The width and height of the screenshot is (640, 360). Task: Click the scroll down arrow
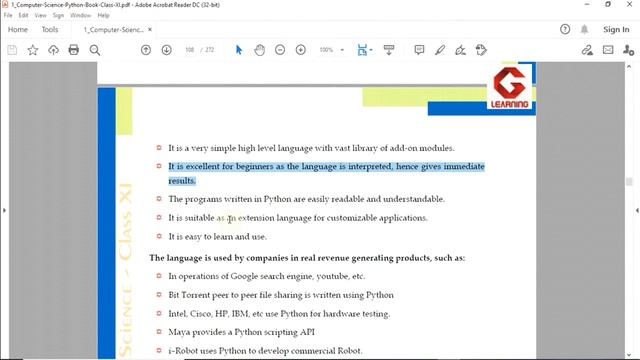click(x=629, y=355)
